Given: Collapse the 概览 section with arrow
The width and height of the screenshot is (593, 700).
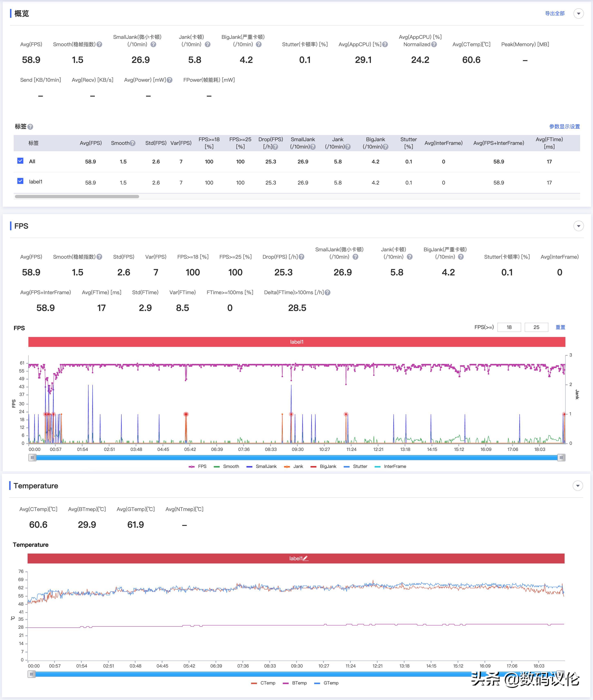Looking at the screenshot, I should 578,13.
